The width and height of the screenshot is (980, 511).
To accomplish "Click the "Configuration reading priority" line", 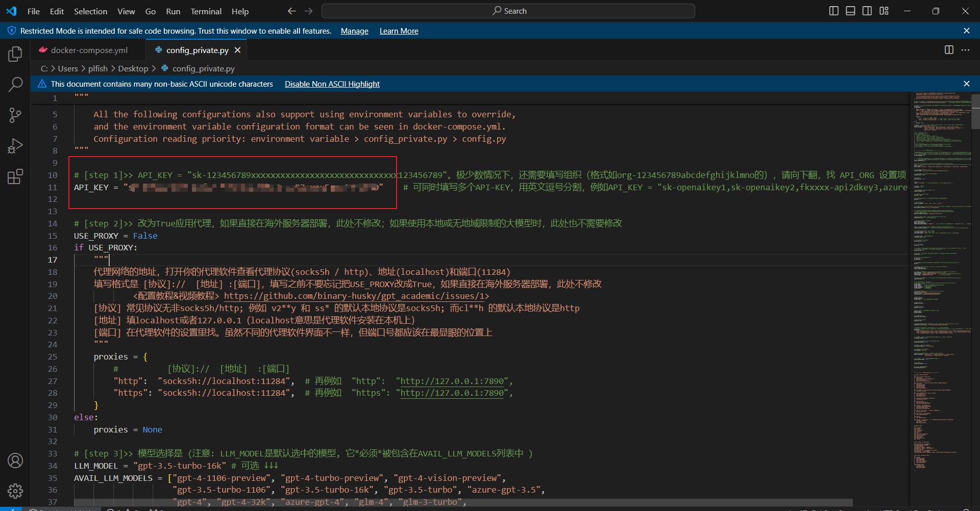I will 300,139.
